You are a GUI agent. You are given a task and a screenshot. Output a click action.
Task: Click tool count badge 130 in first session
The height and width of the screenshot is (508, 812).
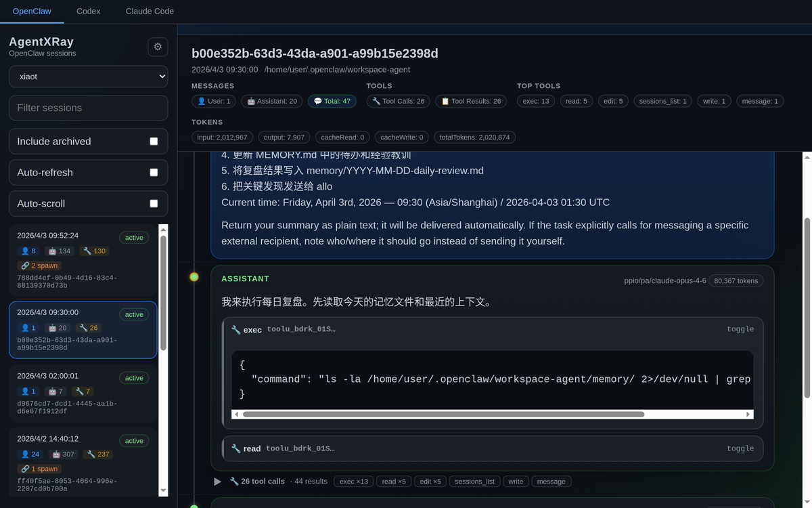[93, 251]
